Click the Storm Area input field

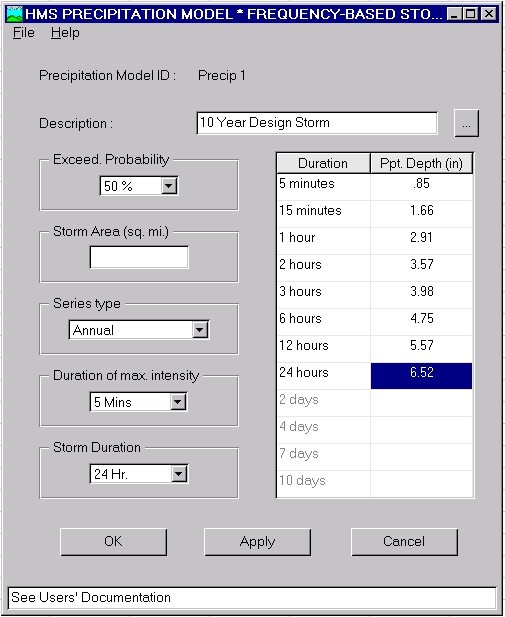139,257
